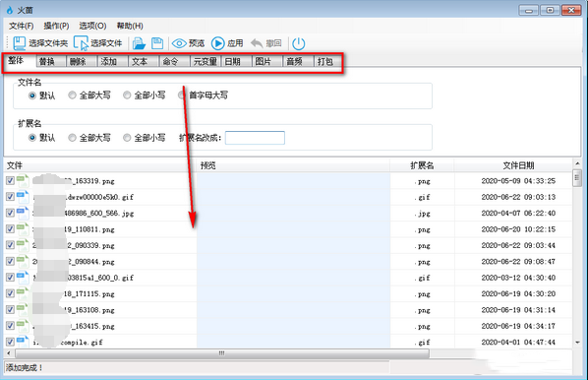This screenshot has height=380, width=588.
Task: Maximize the 火苗 window
Action: 550,10
